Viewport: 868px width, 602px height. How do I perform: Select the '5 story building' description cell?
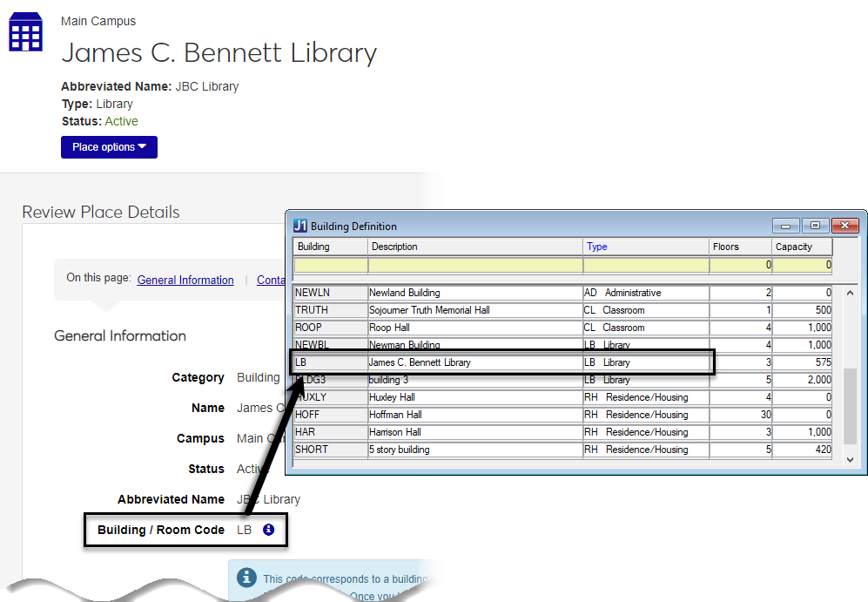[475, 450]
